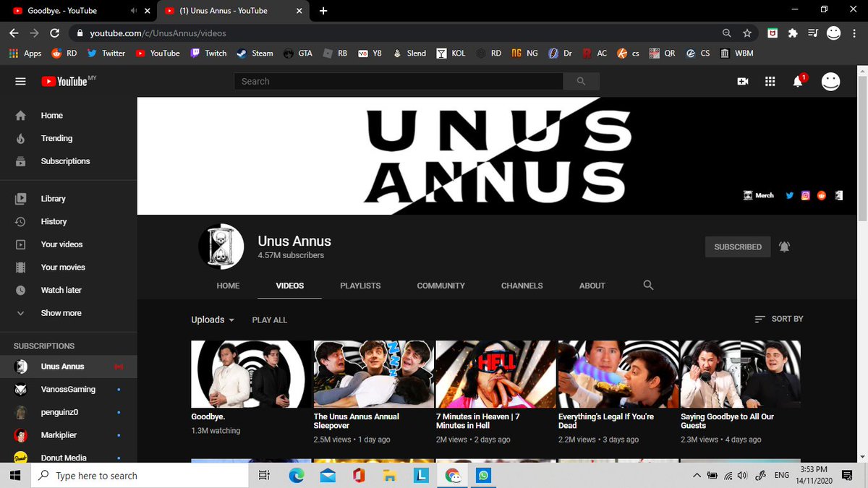Open the SORT BY dropdown
This screenshot has height=488, width=868.
pos(778,319)
